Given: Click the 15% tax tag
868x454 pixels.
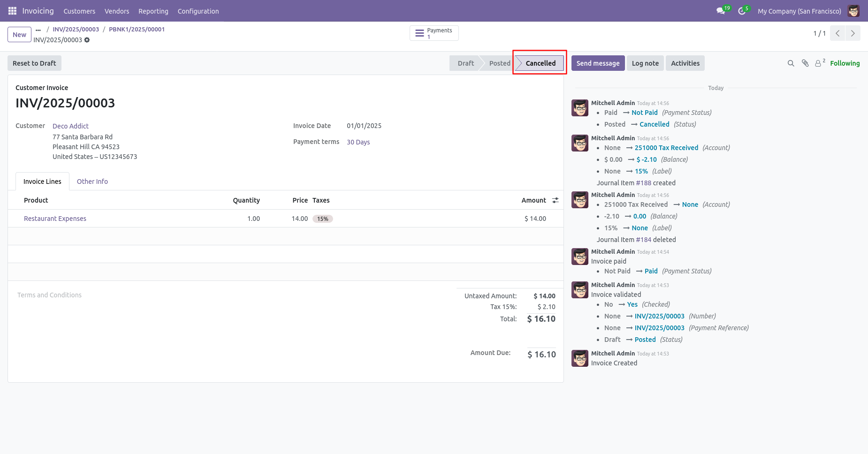Looking at the screenshot, I should [x=323, y=219].
